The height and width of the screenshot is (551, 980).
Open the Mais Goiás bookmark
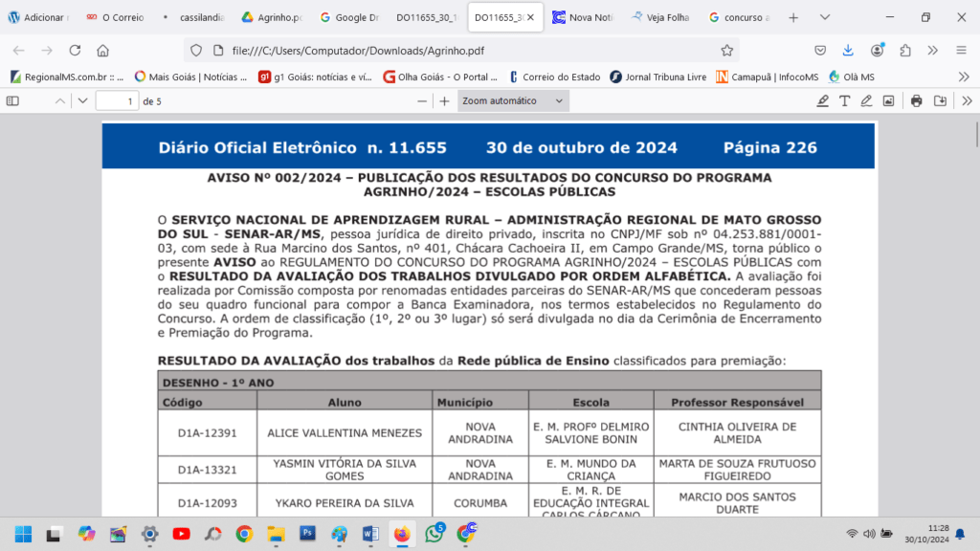[190, 77]
